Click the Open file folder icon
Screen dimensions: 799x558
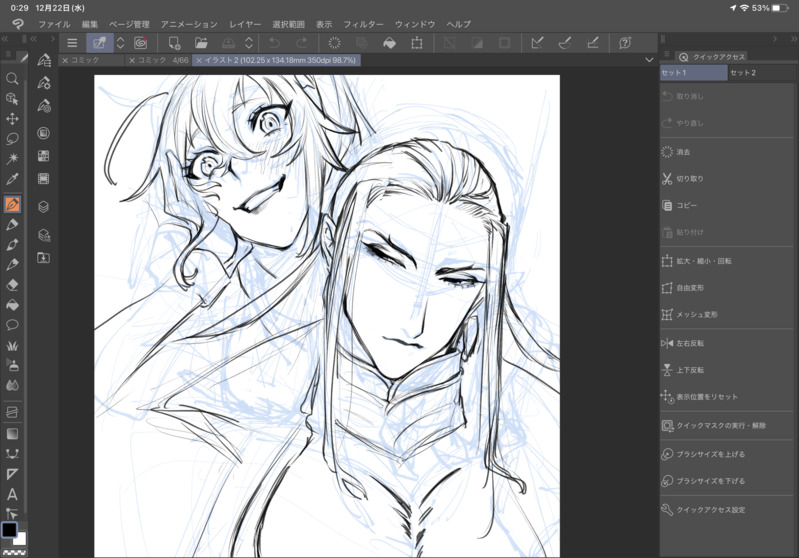coord(201,43)
